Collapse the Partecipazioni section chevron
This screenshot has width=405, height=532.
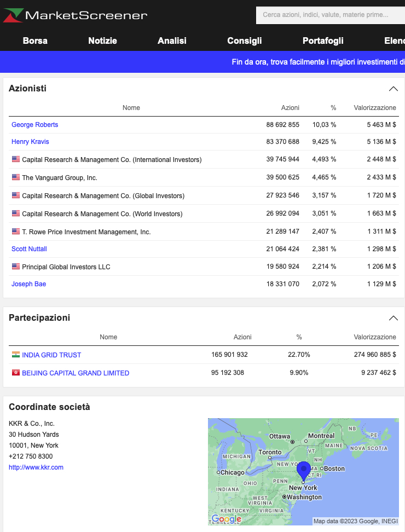pos(393,318)
